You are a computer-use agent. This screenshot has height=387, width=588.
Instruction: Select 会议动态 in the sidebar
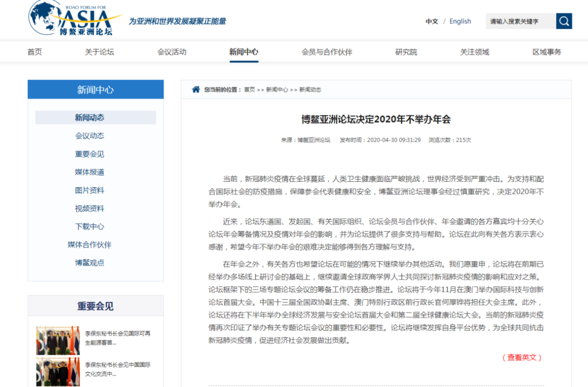coord(90,136)
